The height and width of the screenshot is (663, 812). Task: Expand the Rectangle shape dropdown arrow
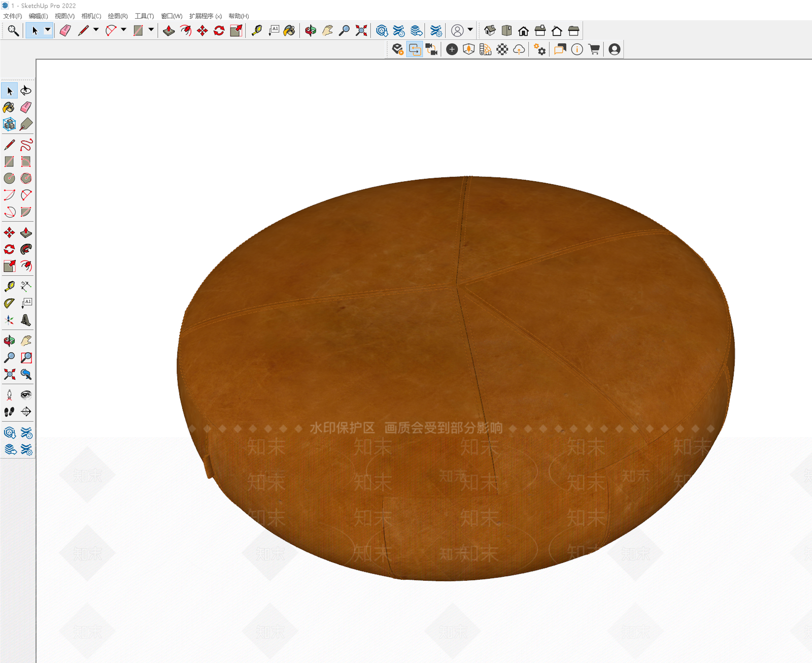click(x=151, y=30)
